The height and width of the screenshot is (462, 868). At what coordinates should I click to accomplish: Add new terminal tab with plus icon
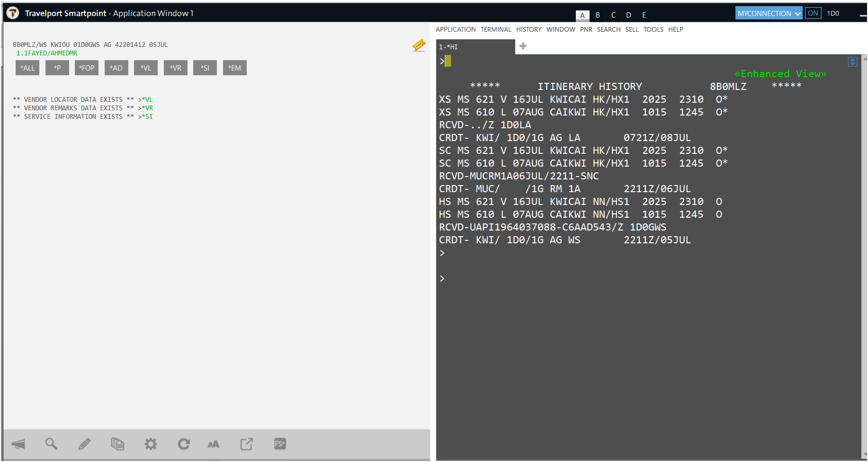click(x=523, y=46)
